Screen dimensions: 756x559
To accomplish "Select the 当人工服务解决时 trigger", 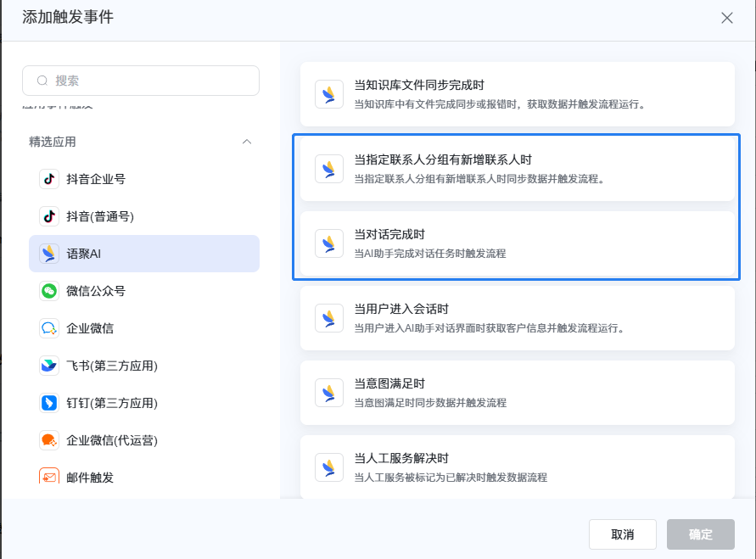I will click(517, 467).
